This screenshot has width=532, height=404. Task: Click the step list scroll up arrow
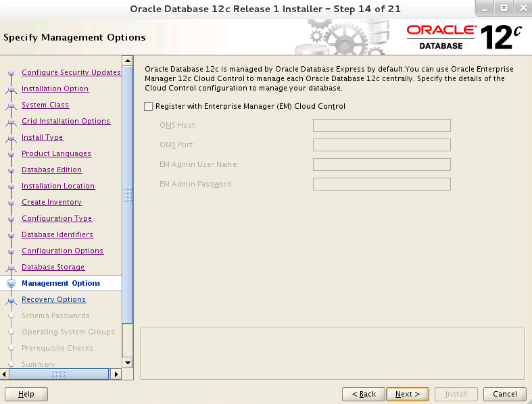coord(128,61)
